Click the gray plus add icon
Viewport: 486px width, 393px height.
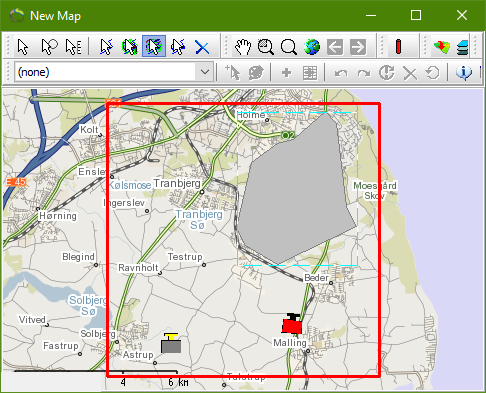286,72
